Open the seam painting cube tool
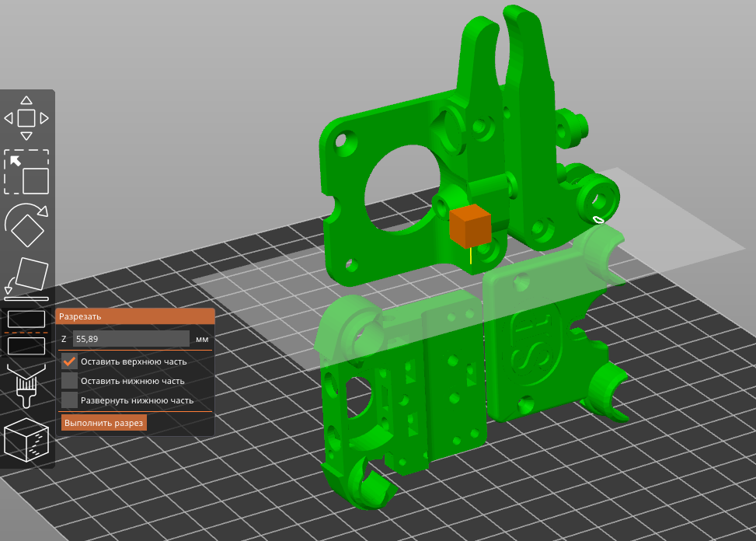The height and width of the screenshot is (541, 756). point(26,440)
